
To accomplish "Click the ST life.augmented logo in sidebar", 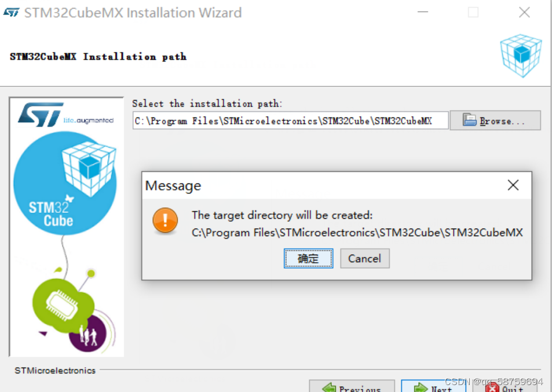I will (x=66, y=115).
